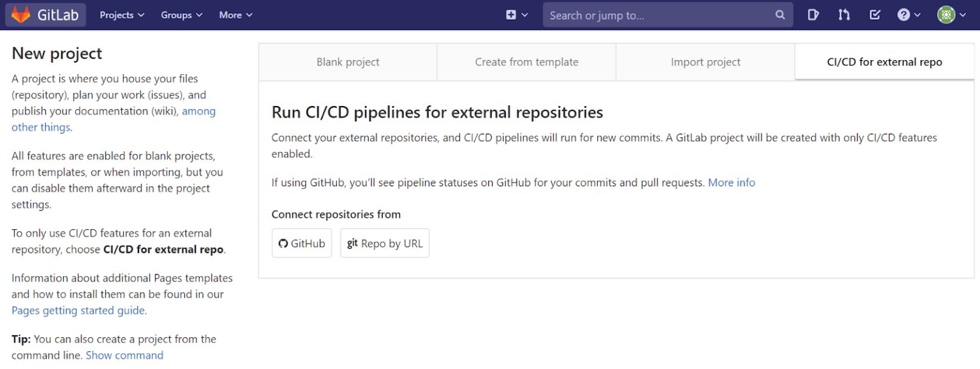Image resolution: width=980 pixels, height=369 pixels.
Task: Click the More info link
Action: 731,182
